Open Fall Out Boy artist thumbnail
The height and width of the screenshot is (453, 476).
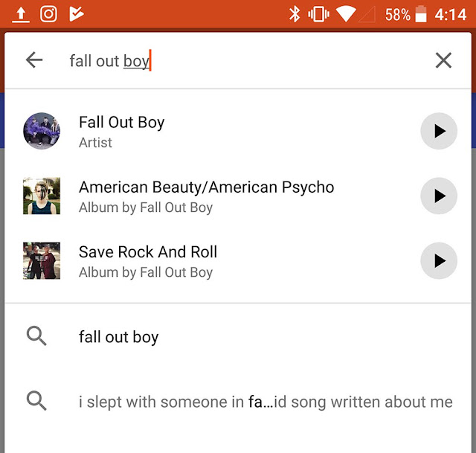[42, 131]
